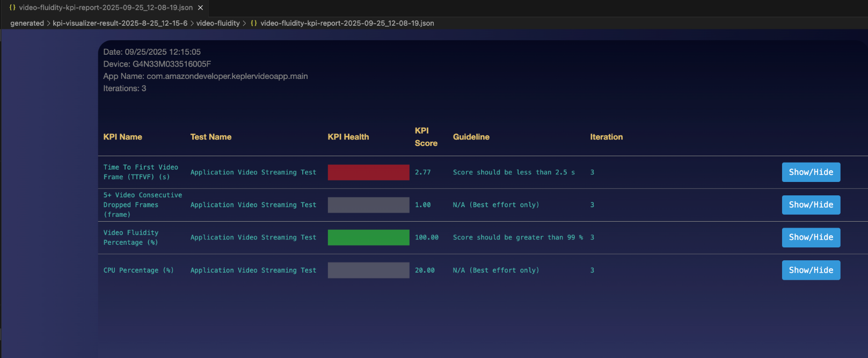The width and height of the screenshot is (868, 358).
Task: Toggle Show/Hide for Video Fluidity Percentage
Action: [811, 237]
